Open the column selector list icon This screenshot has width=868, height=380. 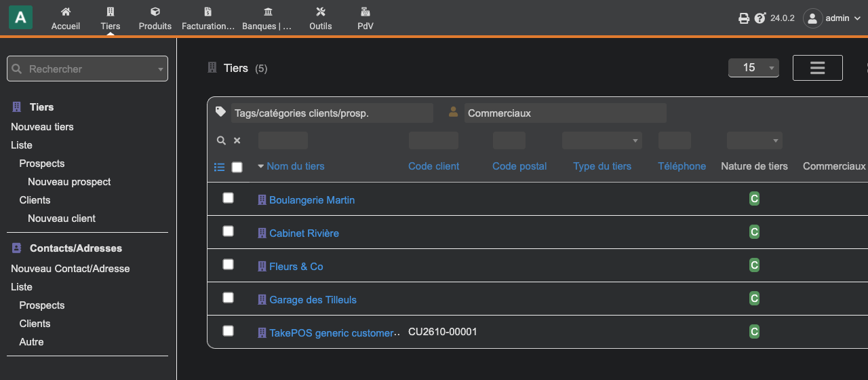point(219,167)
